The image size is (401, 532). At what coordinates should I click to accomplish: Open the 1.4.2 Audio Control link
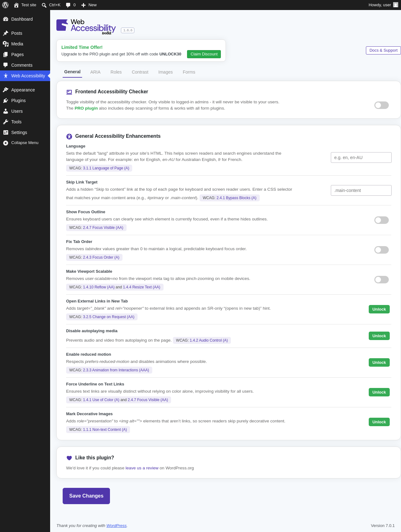[209, 340]
